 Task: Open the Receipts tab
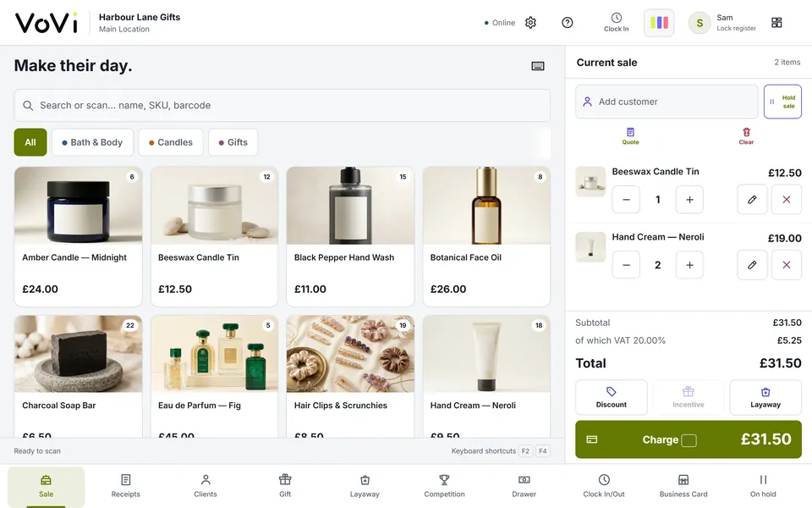tap(125, 486)
